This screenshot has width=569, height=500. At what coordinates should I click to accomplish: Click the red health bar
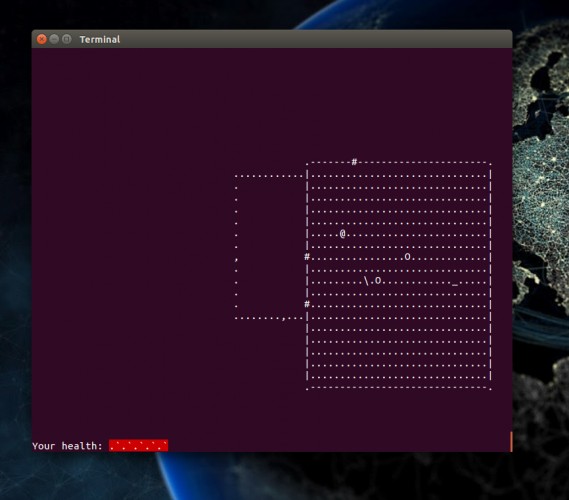[138, 446]
